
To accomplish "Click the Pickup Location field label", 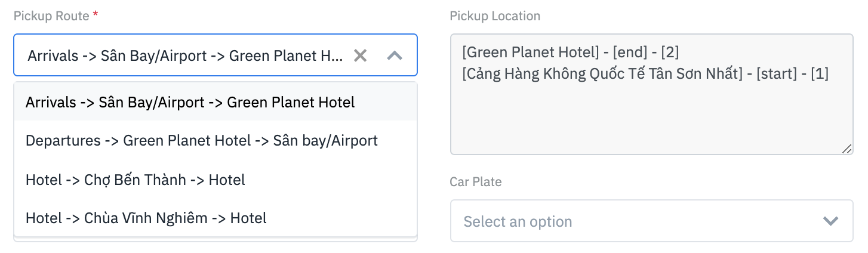I will 494,16.
